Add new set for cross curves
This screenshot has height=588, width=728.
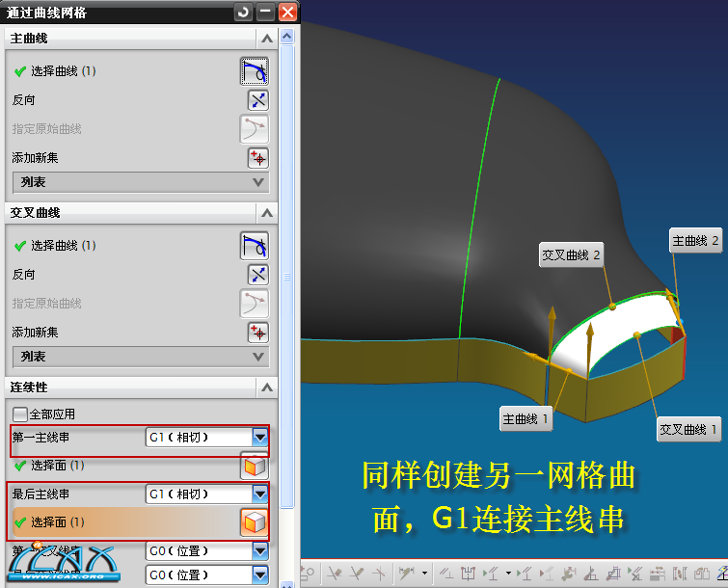pos(258,333)
